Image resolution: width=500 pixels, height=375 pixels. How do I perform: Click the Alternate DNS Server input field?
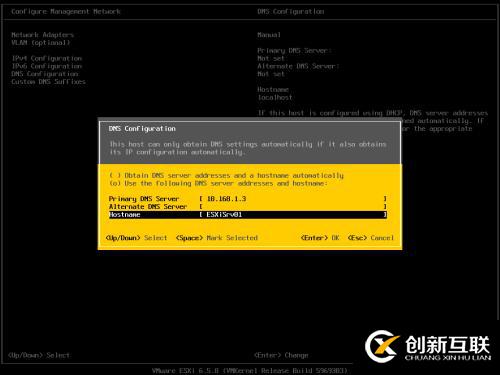tap(293, 207)
